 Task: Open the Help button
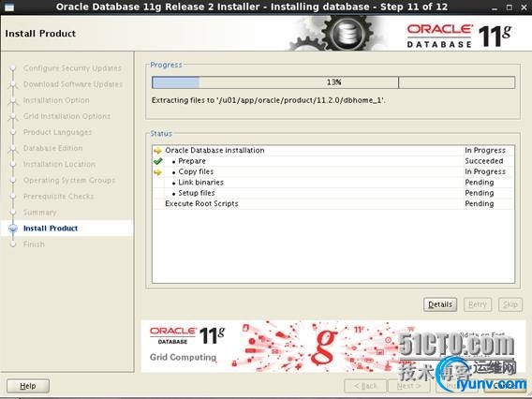pos(28,386)
